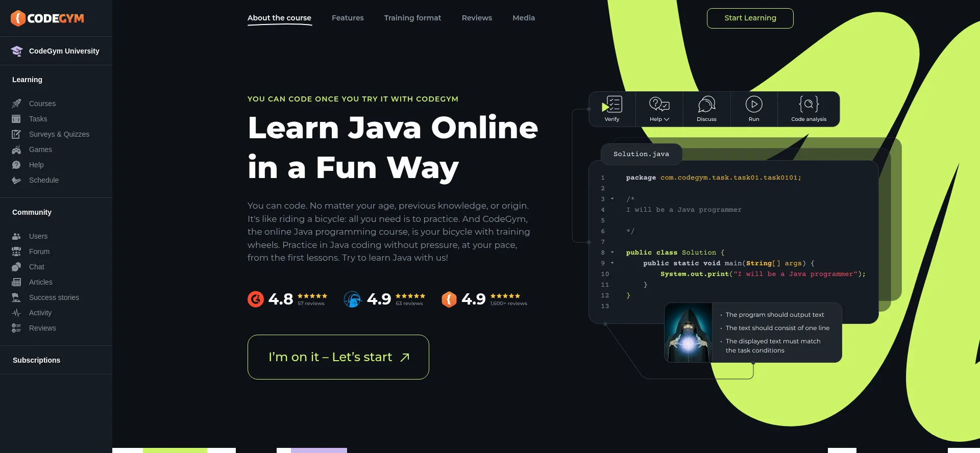Click the Code analysis icon

(809, 104)
